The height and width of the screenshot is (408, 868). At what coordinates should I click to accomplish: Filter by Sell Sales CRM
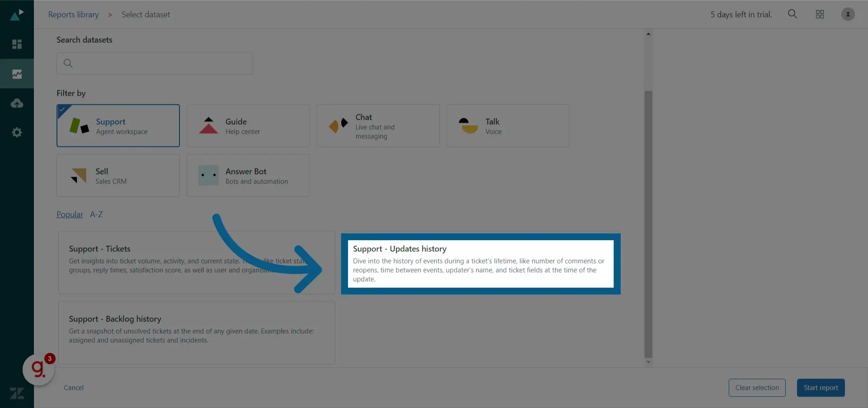[118, 176]
